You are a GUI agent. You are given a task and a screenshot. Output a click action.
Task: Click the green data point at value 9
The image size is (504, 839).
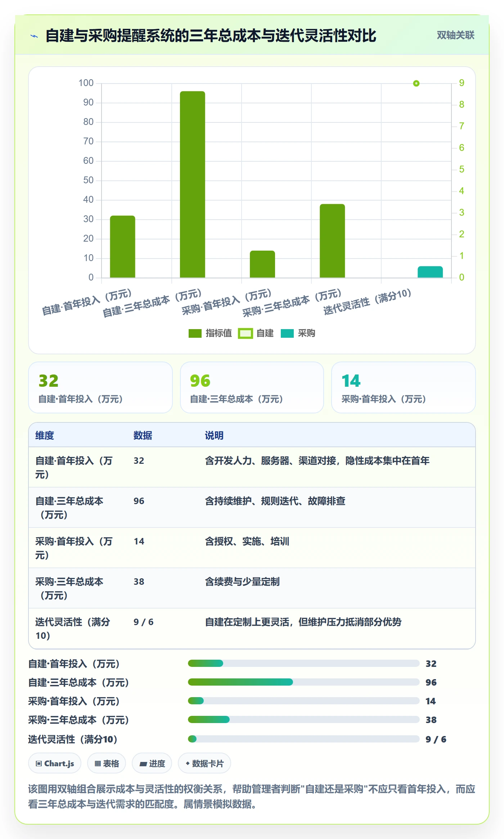pyautogui.click(x=416, y=84)
